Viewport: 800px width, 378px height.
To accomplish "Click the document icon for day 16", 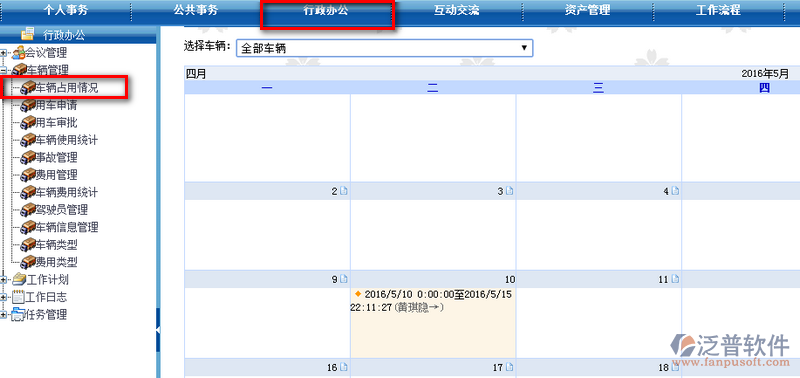I will click(343, 367).
